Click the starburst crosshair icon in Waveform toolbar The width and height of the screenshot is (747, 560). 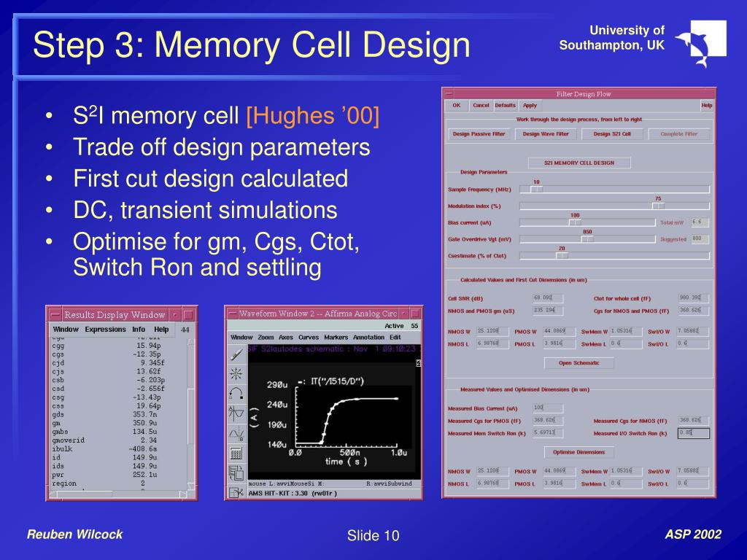(236, 374)
